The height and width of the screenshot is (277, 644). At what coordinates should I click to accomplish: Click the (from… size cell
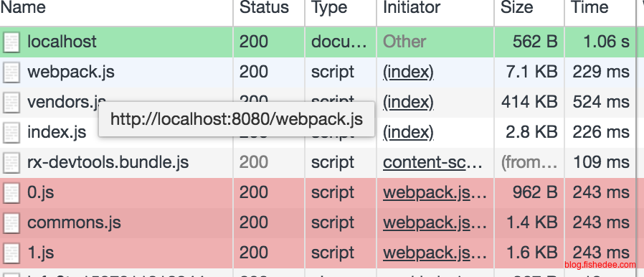(529, 163)
